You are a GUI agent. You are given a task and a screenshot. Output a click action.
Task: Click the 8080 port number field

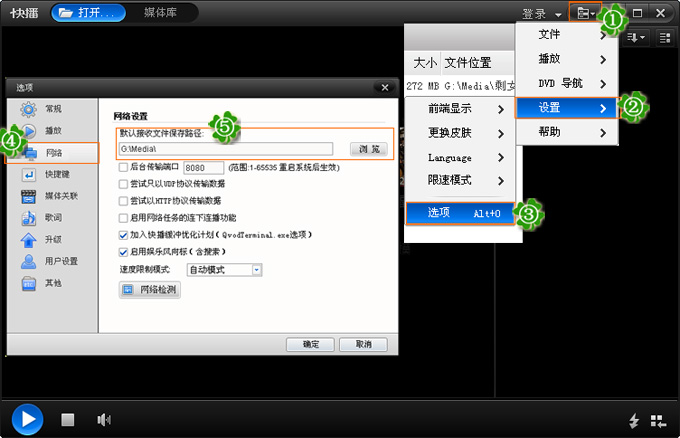point(203,168)
